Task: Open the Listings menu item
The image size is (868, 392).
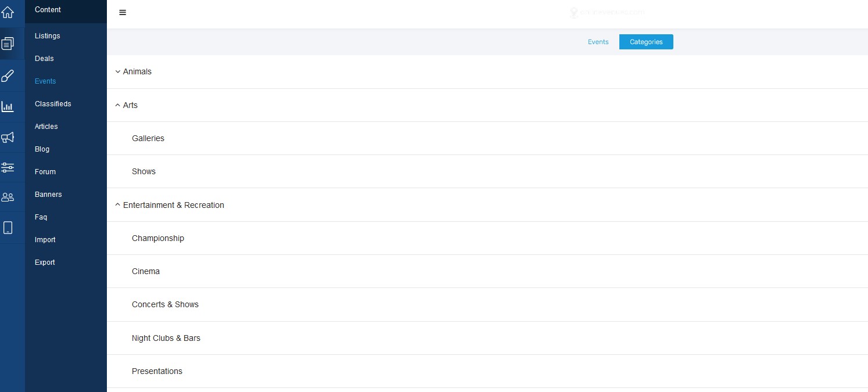Action: click(x=47, y=36)
